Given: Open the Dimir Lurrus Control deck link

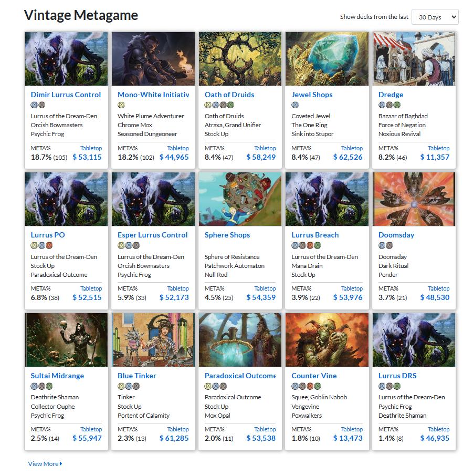Looking at the screenshot, I should (x=66, y=95).
